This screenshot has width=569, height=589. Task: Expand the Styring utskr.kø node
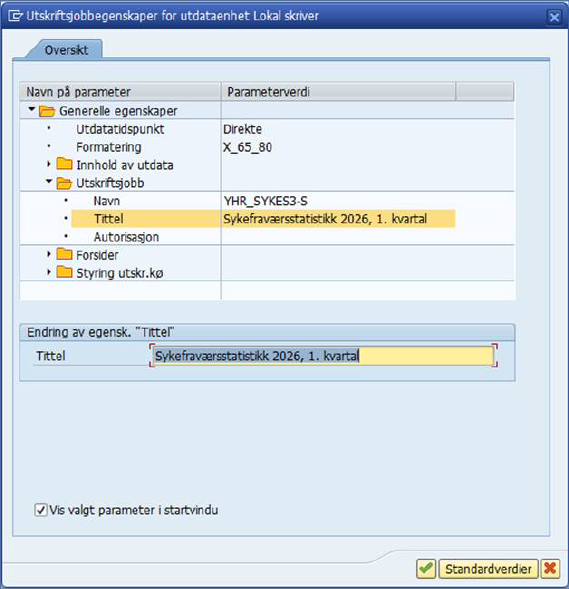coord(49,272)
